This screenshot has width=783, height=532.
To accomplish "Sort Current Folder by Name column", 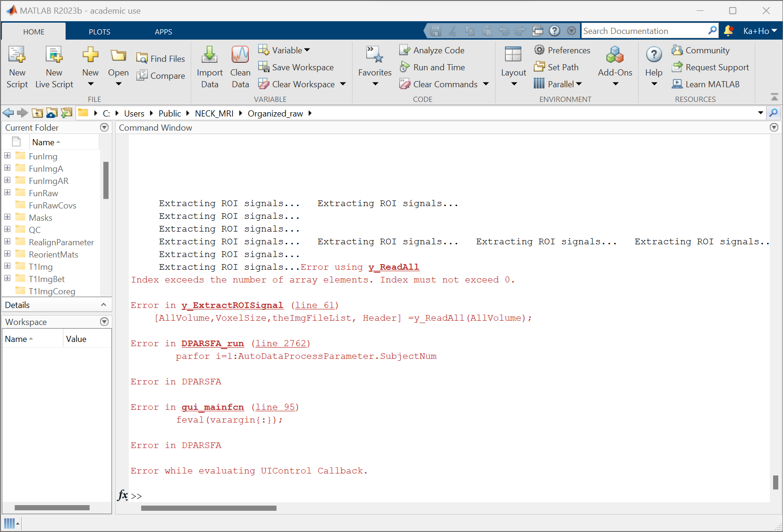I will tap(64, 142).
